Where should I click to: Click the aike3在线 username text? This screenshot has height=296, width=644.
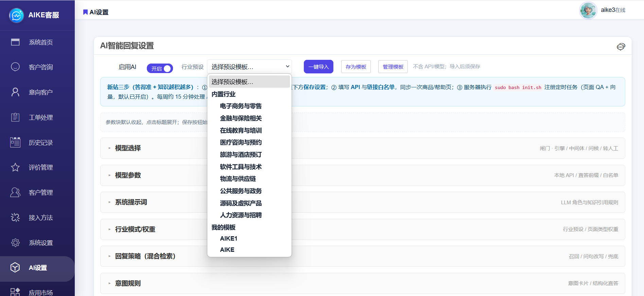pos(613,10)
